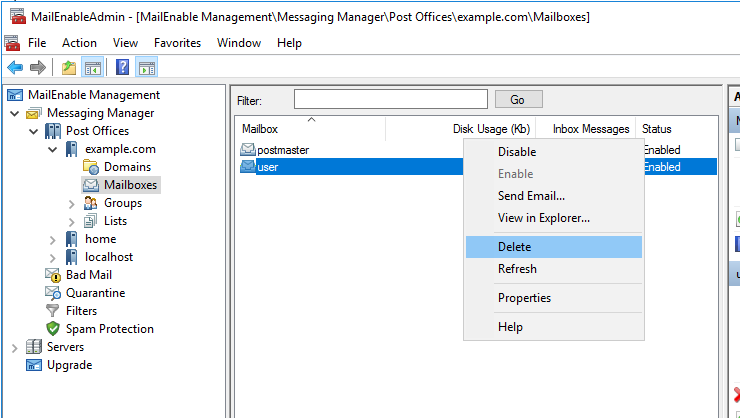The height and width of the screenshot is (418, 740).
Task: Select the user mailbox row
Action: (x=478, y=167)
